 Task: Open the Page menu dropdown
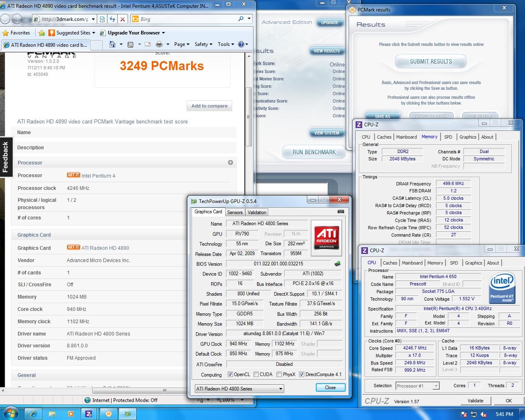[x=182, y=44]
